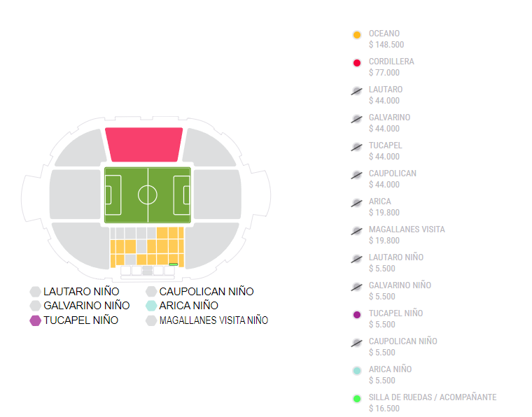The image size is (532, 417).
Task: Click the teal ARICA NIÑO hexagon below the map
Action: (151, 306)
